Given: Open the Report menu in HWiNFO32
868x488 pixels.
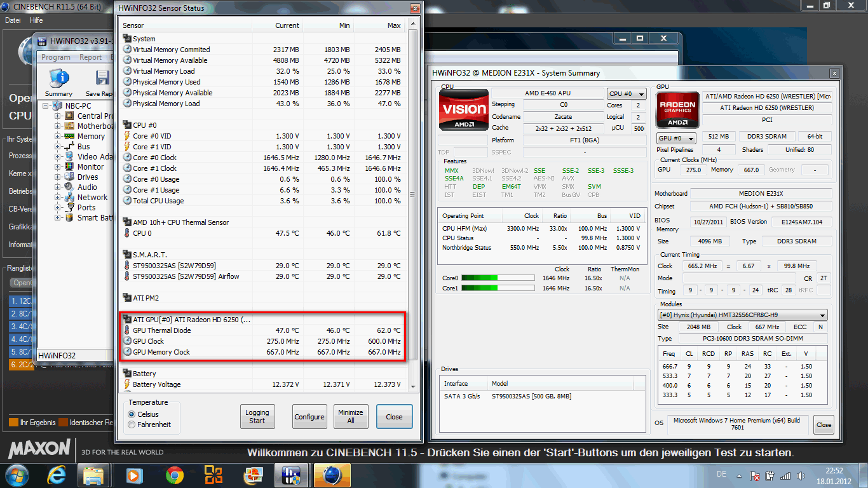Looking at the screenshot, I should point(90,57).
